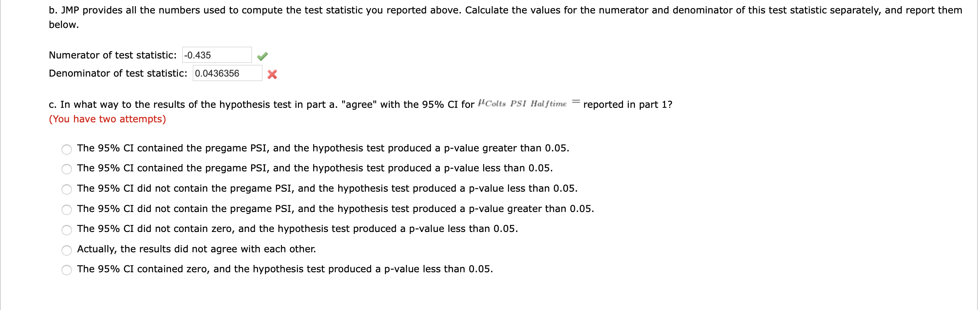Click the red X beside denominator answer
Viewport: 980px width, 310px height.
click(x=273, y=75)
